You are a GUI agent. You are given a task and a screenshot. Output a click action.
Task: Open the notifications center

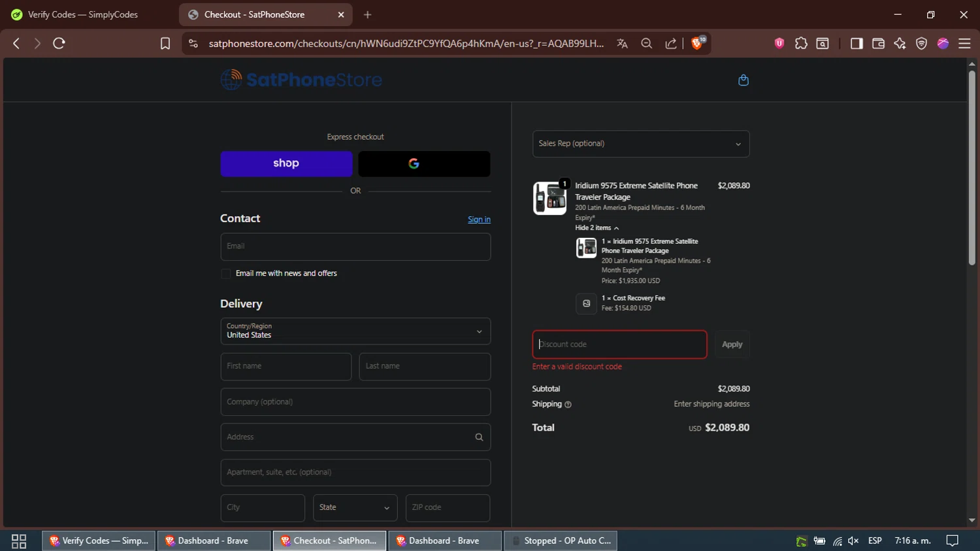click(x=953, y=541)
